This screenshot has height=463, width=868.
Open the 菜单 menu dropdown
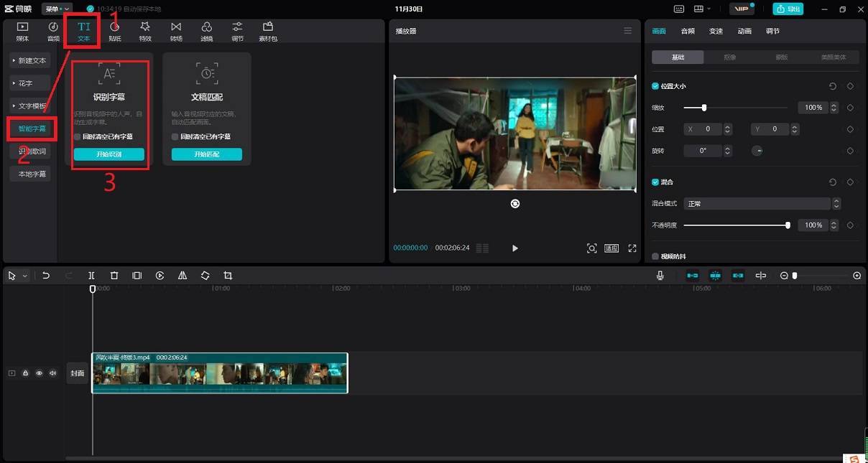pos(57,9)
